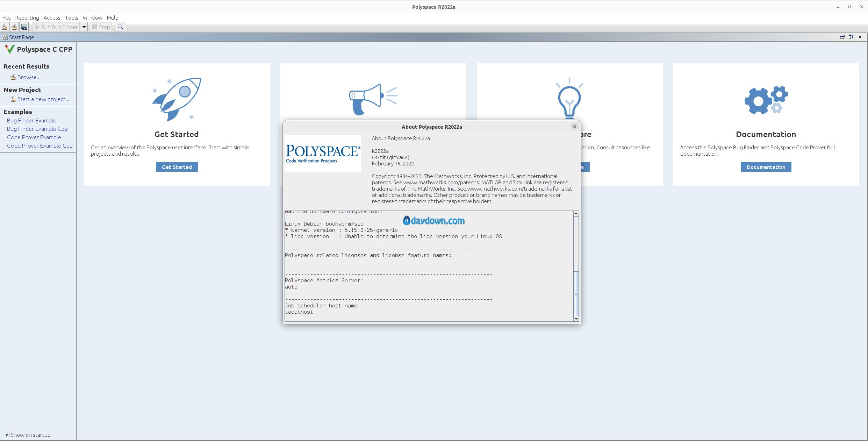Image resolution: width=868 pixels, height=441 pixels.
Task: Click the Run Bug Finder toolbar button
Action: pyautogui.click(x=56, y=27)
